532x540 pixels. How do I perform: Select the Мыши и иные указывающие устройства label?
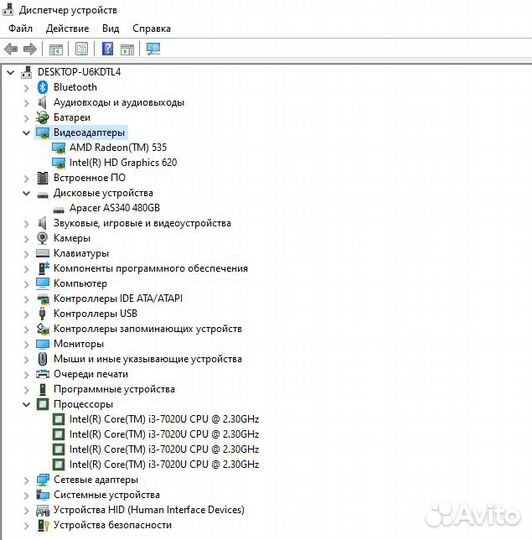point(147,359)
